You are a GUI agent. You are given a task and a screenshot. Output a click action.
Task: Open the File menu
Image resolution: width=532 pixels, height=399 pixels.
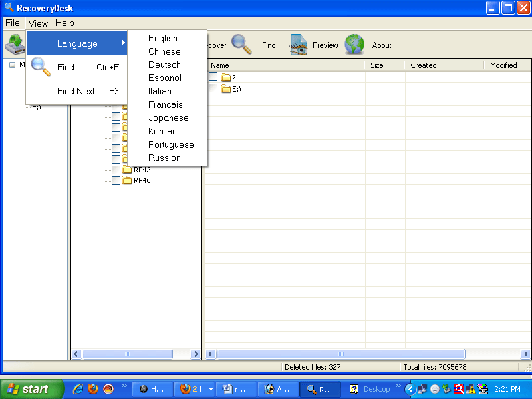[13, 23]
